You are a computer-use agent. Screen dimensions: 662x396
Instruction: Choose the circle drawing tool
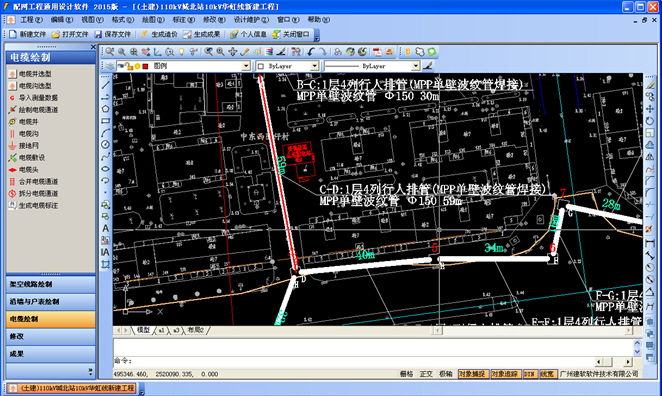coord(106,144)
